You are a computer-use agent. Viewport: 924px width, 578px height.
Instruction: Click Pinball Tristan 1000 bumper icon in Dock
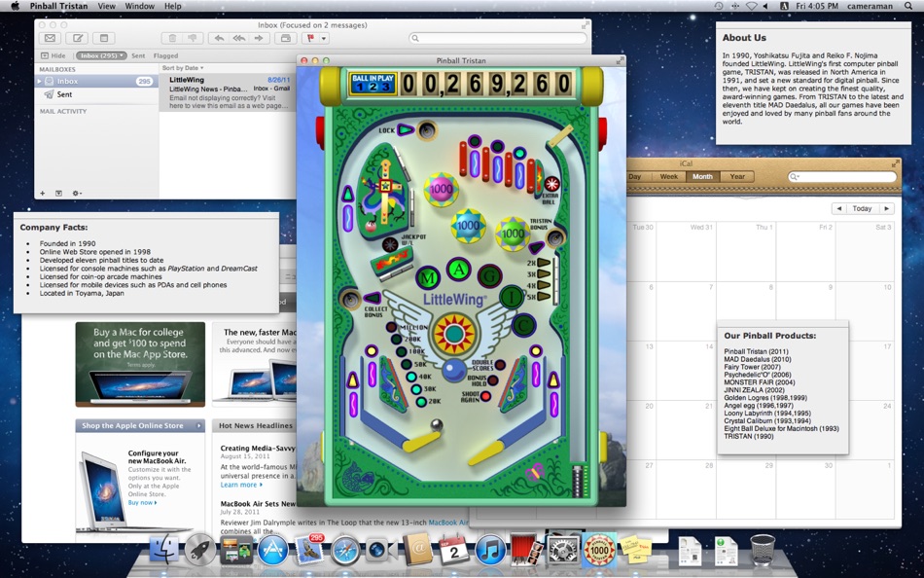599,551
